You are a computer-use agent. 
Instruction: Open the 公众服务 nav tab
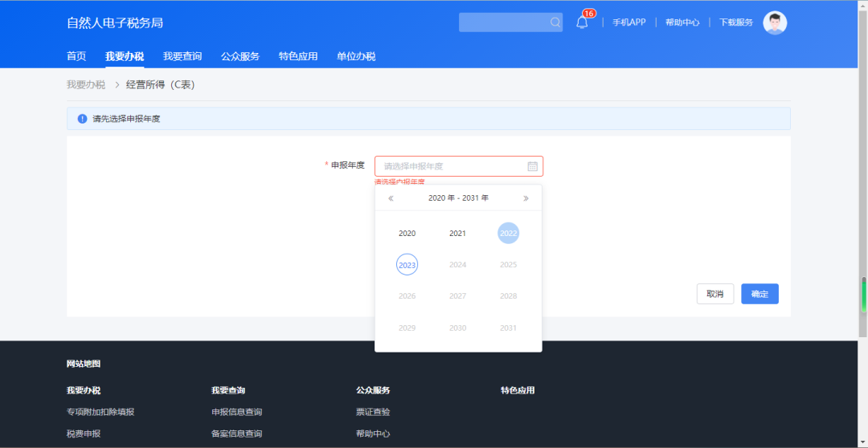point(240,56)
